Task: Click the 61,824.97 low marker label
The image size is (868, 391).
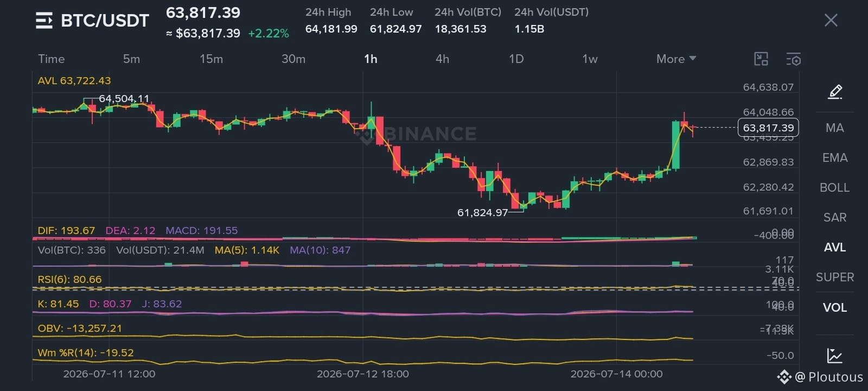Action: click(x=482, y=213)
